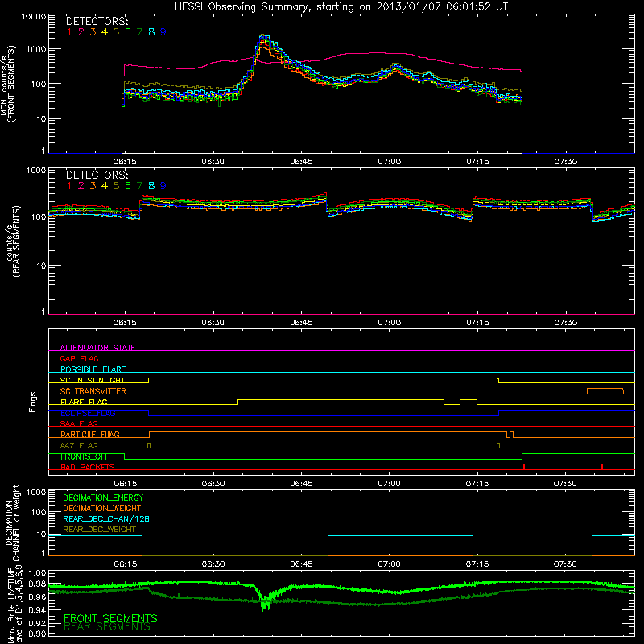This screenshot has height=644, width=644.
Task: Select detector 2 legend number in front segments panel
Action: point(81,32)
